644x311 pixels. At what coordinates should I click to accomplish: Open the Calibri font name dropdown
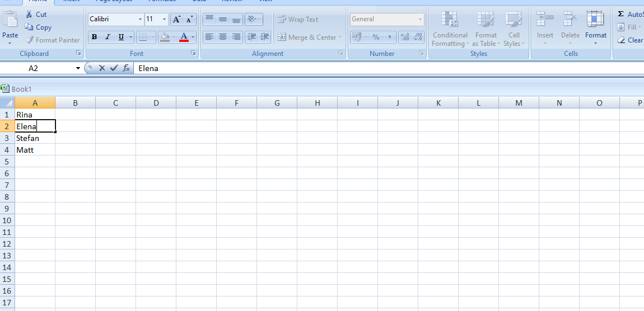pyautogui.click(x=140, y=19)
